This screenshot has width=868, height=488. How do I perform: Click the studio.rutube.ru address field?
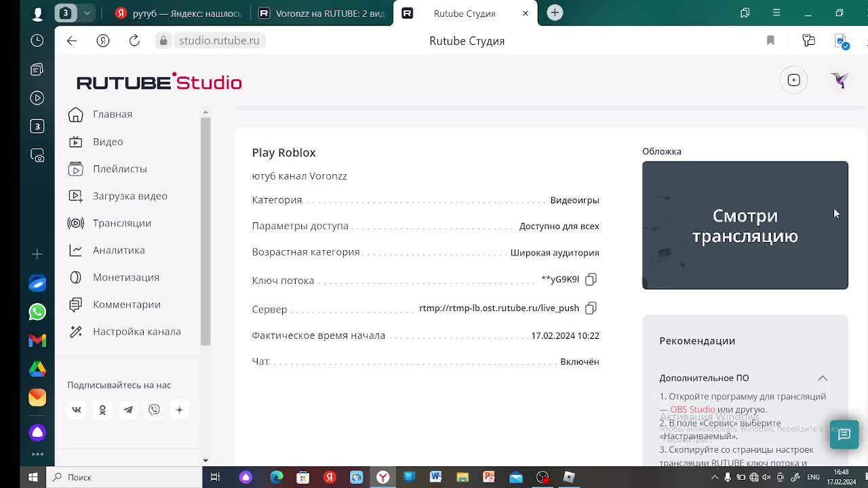(219, 41)
